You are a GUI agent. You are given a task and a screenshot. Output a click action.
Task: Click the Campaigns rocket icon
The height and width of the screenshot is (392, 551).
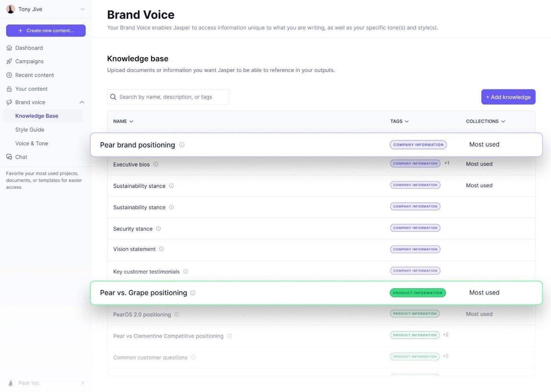[9, 61]
